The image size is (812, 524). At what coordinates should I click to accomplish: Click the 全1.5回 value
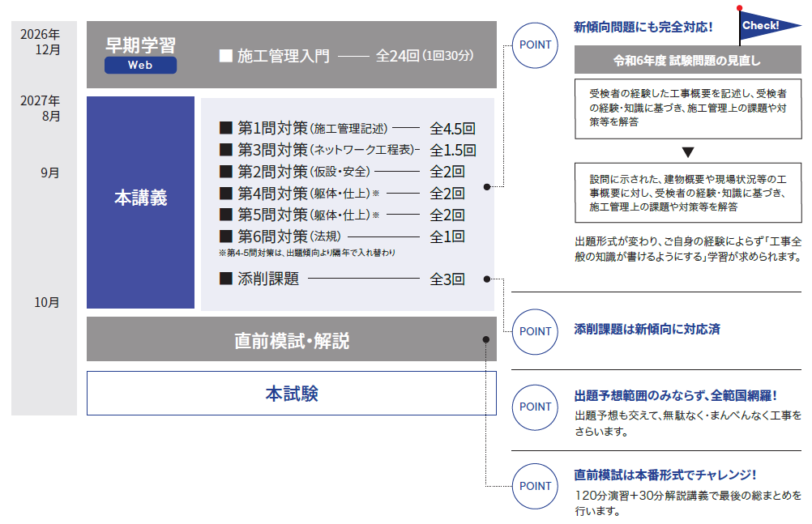click(x=452, y=150)
